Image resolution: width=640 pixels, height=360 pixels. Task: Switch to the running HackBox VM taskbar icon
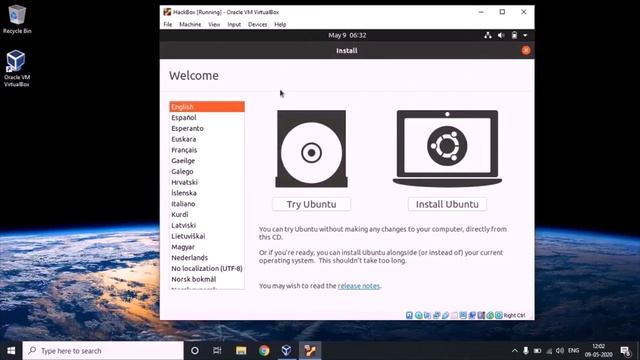pyautogui.click(x=310, y=351)
